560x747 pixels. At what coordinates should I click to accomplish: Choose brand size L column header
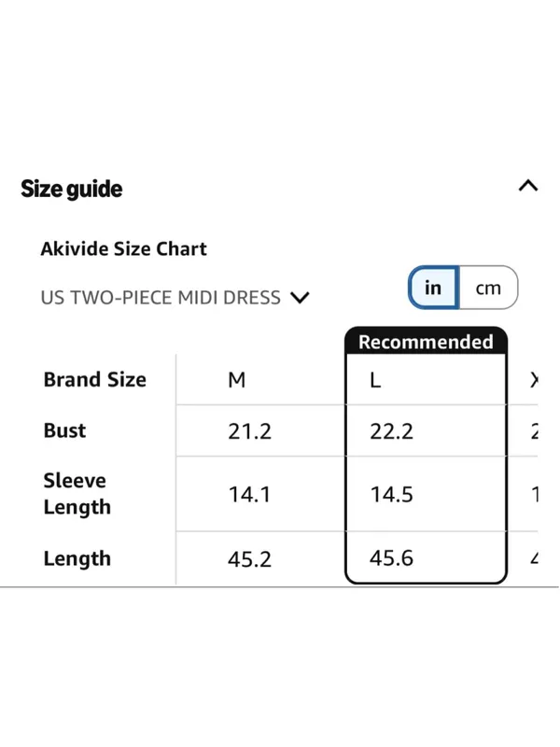375,380
